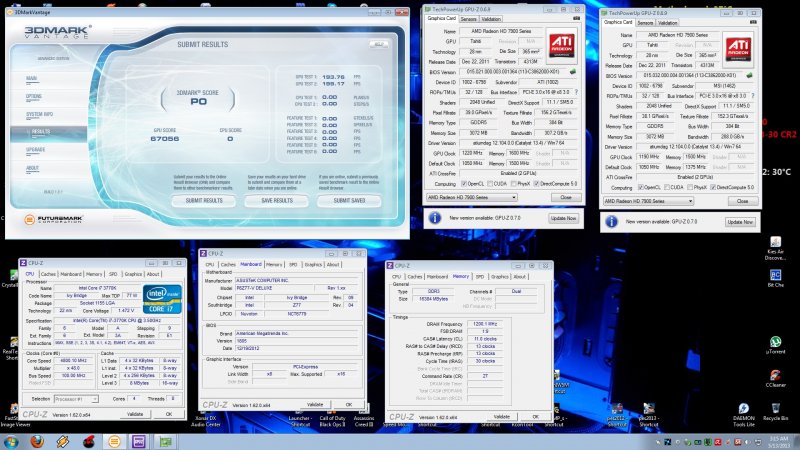Open the CCleaner desktop icon
800x450 pixels.
pos(775,379)
